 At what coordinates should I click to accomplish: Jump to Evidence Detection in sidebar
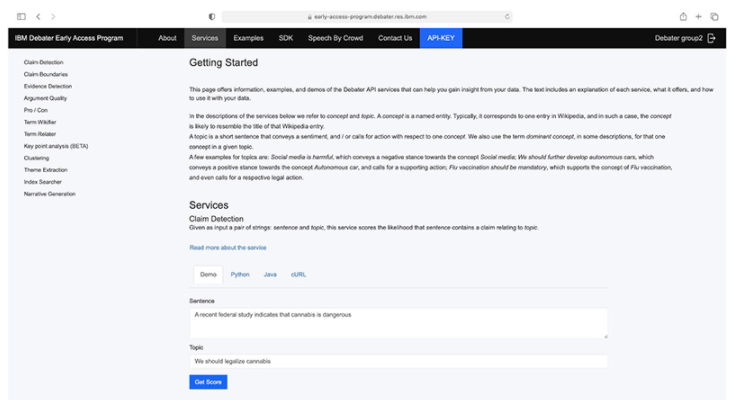(48, 86)
